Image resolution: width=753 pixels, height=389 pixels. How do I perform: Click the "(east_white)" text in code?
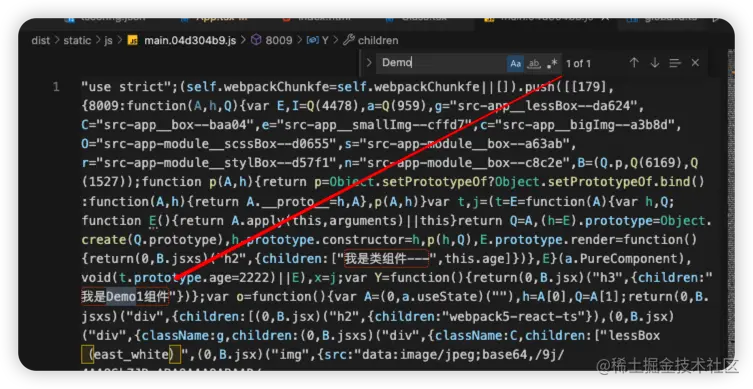(x=131, y=354)
